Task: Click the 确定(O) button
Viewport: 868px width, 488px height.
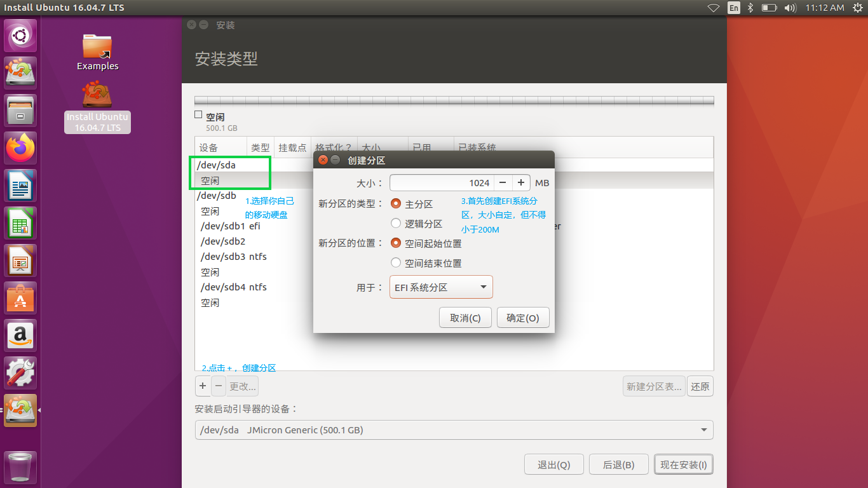Action: 522,318
